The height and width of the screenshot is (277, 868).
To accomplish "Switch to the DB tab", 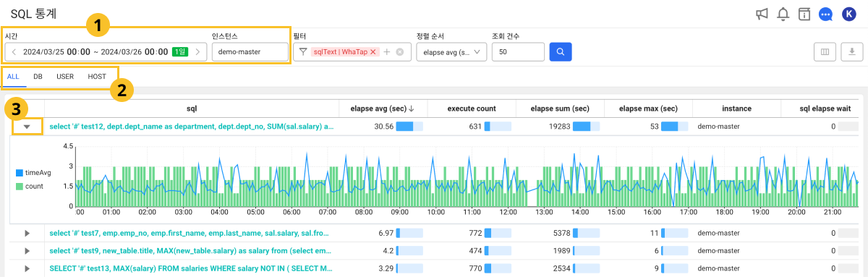I will 38,76.
